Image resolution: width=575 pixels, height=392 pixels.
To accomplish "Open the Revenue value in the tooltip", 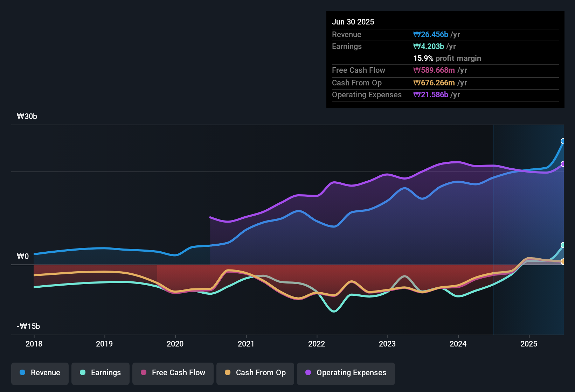I will (431, 34).
